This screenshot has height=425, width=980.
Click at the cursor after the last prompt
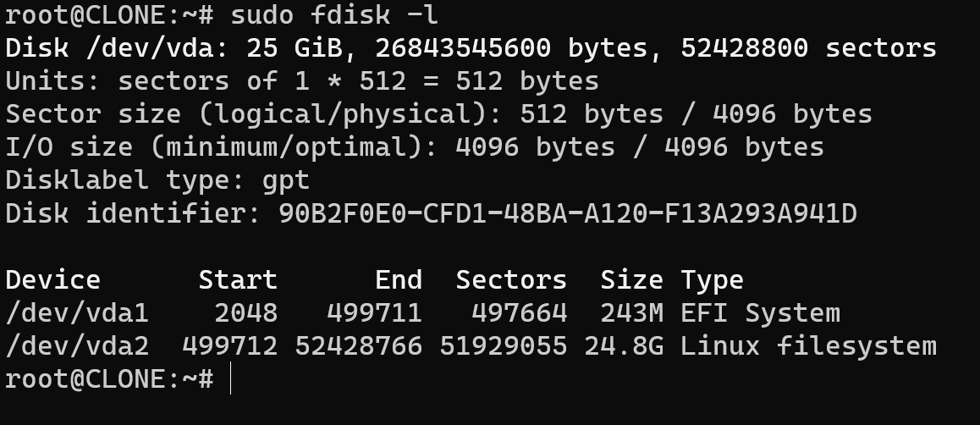click(x=231, y=378)
